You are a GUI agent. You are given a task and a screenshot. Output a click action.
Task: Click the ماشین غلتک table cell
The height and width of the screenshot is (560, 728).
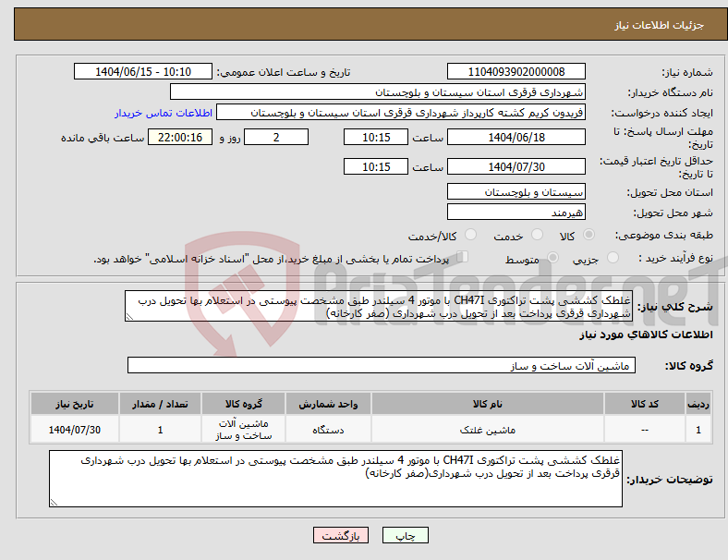coord(488,430)
